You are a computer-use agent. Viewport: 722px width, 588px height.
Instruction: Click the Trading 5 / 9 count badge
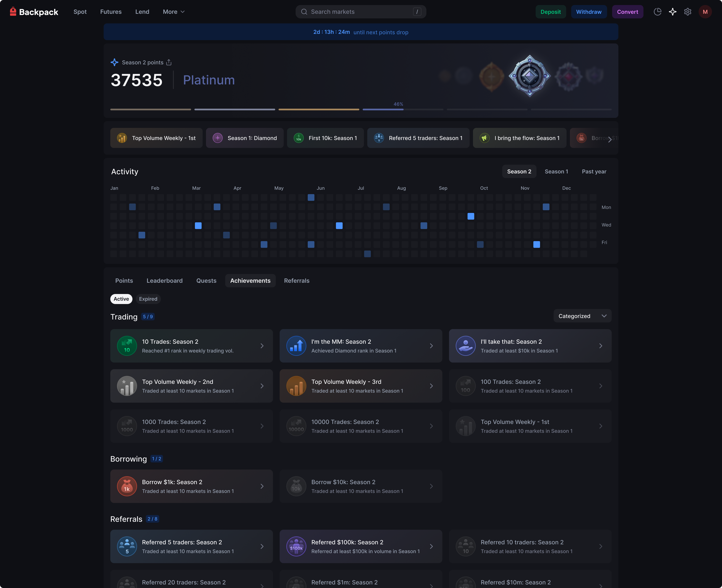pos(148,317)
